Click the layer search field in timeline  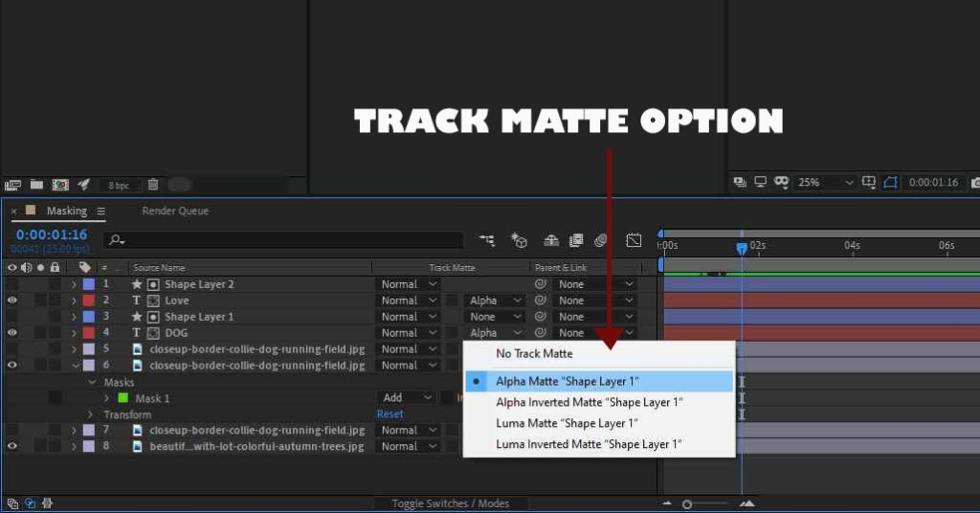287,240
